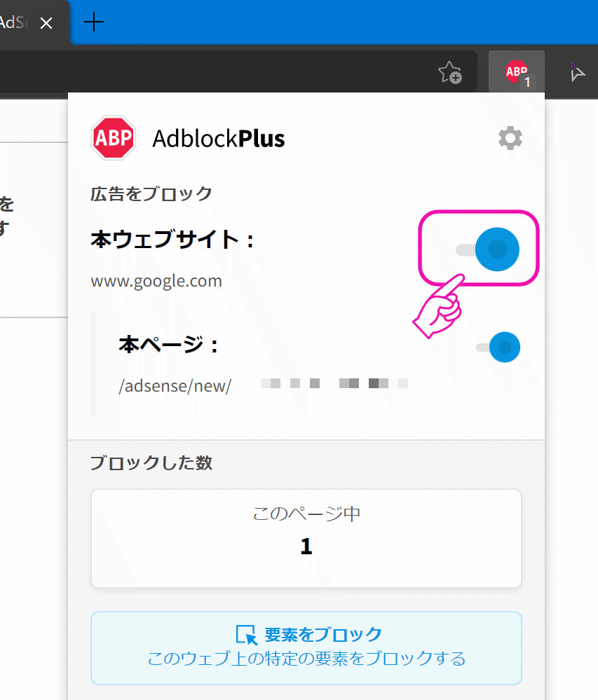The width and height of the screenshot is (598, 700).
Task: Click the Adblock Plus stop-sign logo
Action: (x=113, y=137)
